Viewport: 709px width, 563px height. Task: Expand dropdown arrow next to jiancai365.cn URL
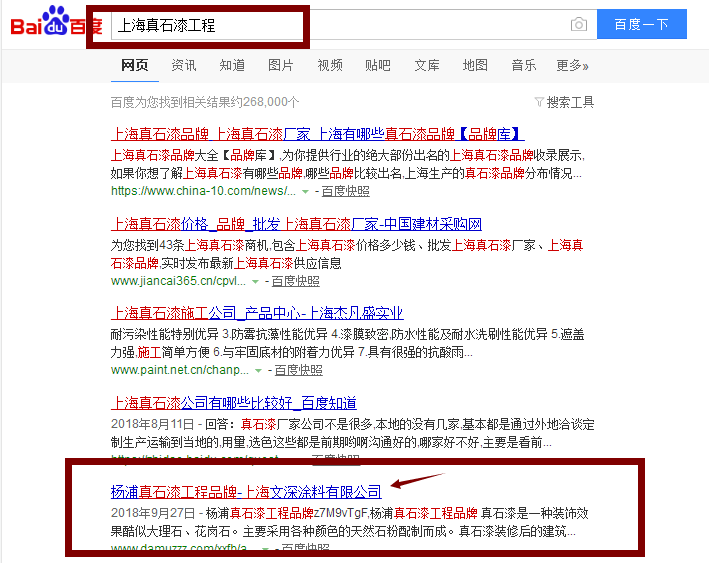255,282
